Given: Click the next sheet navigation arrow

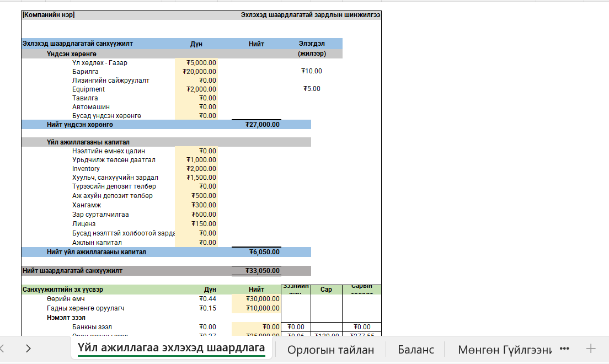Looking at the screenshot, I should (x=28, y=349).
